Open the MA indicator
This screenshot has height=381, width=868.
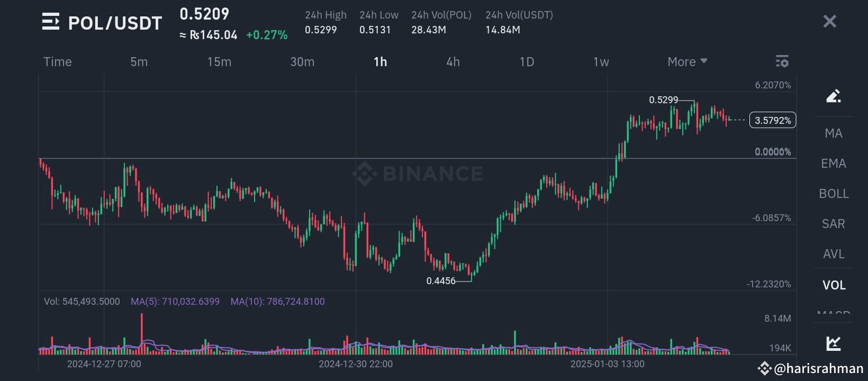(x=833, y=133)
